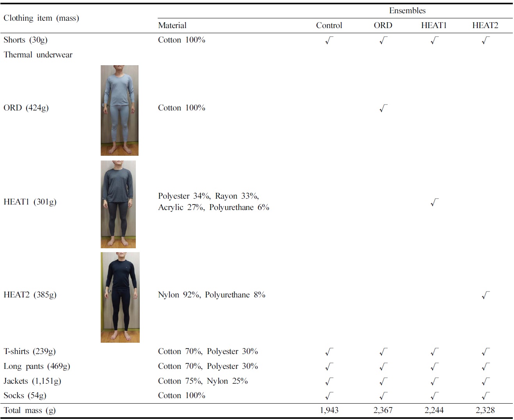The width and height of the screenshot is (514, 420).
Task: Select the Nylon 92%, Polyurethane 8% cell
Action: (x=212, y=295)
